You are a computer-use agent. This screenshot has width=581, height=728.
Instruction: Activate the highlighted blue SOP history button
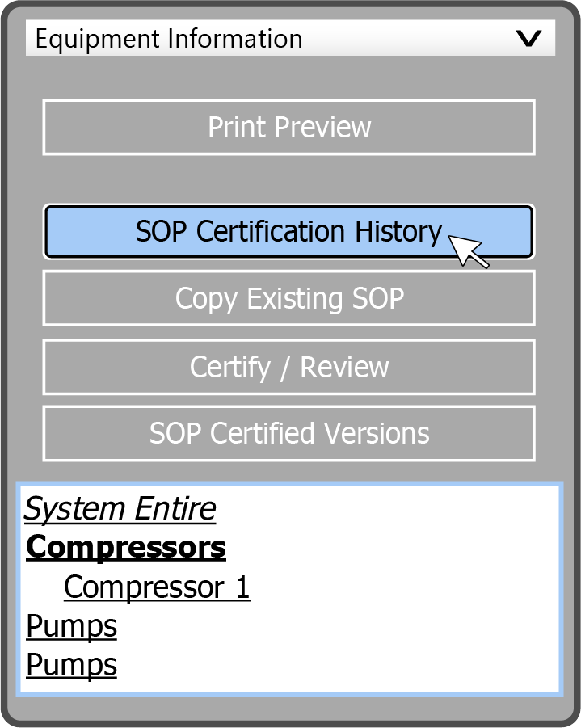click(x=288, y=232)
